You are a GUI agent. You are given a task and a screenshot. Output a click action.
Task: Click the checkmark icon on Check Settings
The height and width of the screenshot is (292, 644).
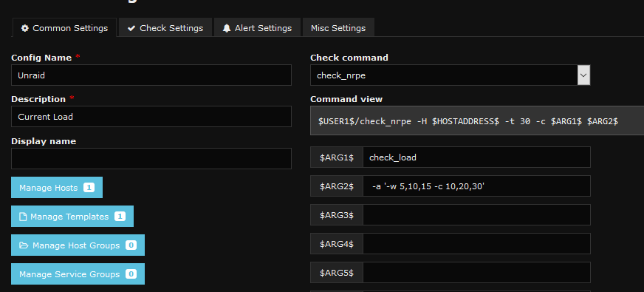point(131,28)
